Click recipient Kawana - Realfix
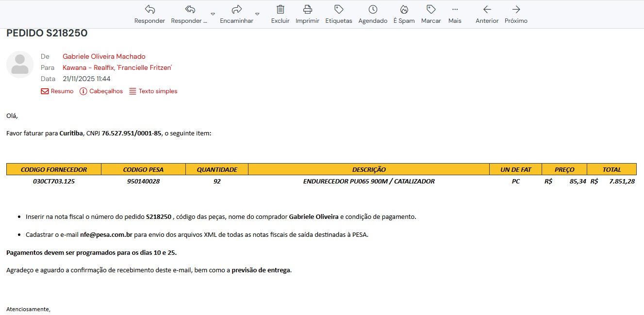Viewport: 644px width, 315px height. coord(87,68)
